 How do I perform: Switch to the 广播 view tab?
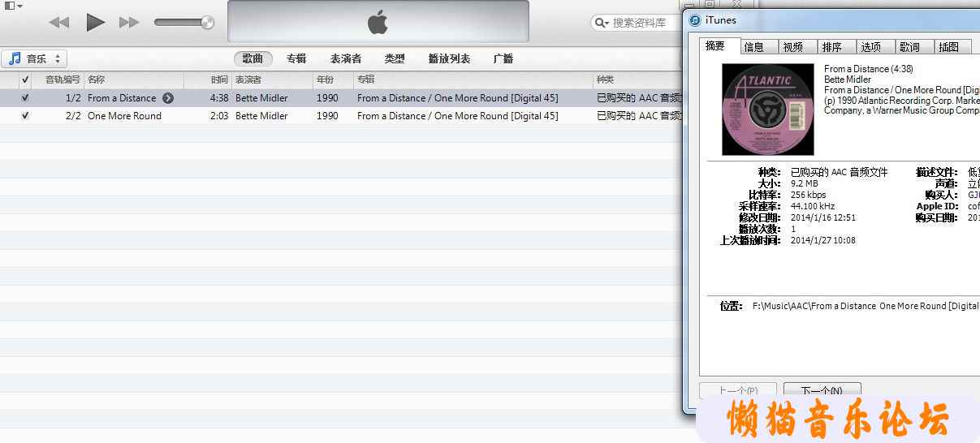click(503, 58)
